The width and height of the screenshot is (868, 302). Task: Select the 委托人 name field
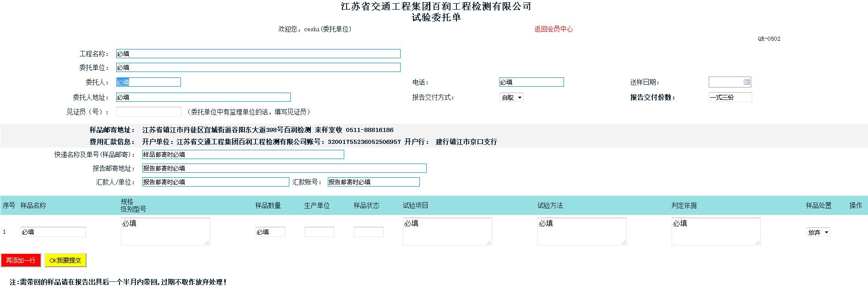pyautogui.click(x=148, y=82)
